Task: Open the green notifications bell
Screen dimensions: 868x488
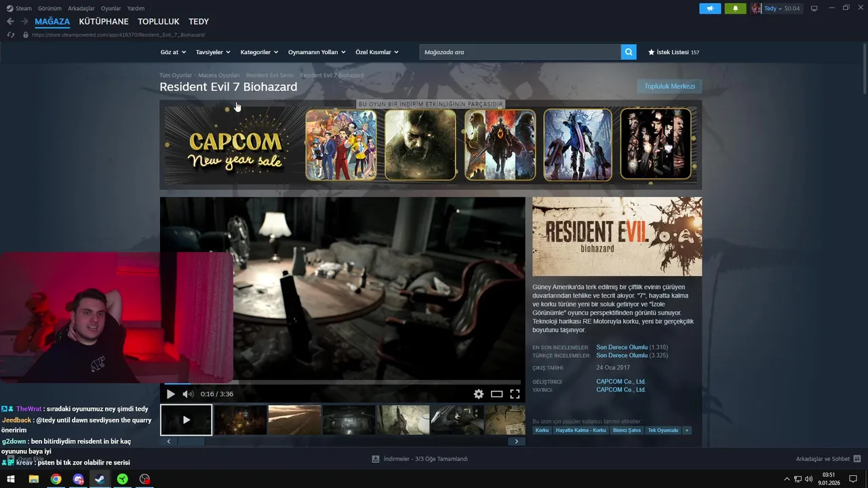Action: click(x=735, y=8)
